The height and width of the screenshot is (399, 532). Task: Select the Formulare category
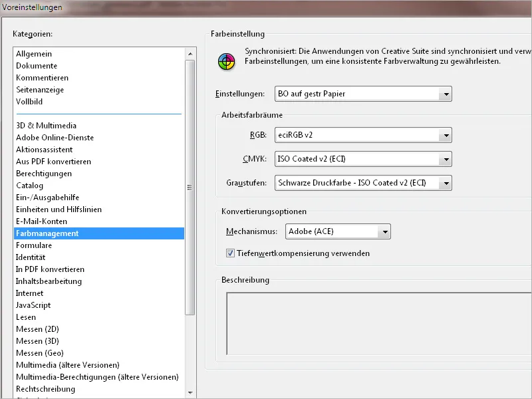pyautogui.click(x=99, y=245)
